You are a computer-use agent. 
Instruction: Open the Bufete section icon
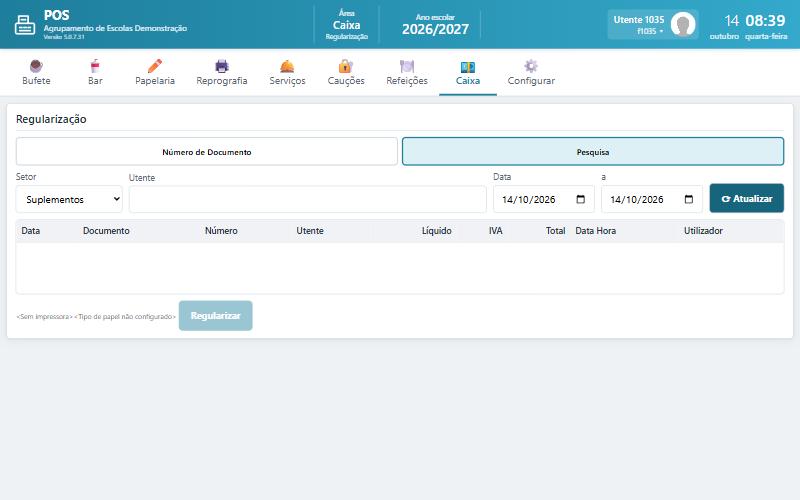[x=36, y=66]
